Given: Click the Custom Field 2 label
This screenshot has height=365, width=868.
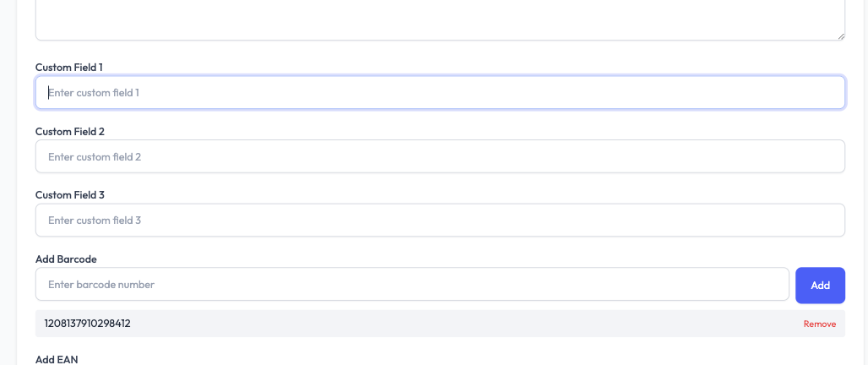Looking at the screenshot, I should click(70, 132).
